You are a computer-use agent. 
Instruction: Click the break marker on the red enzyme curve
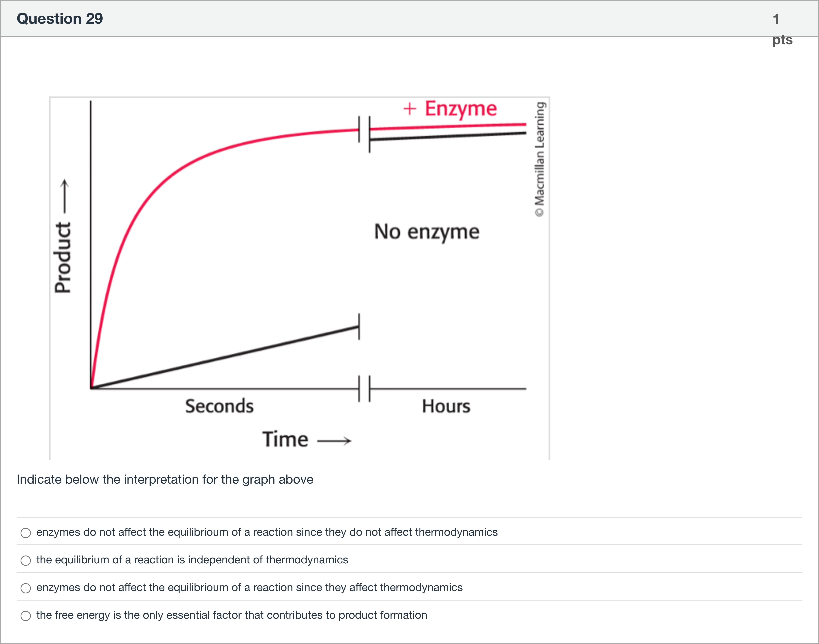point(364,130)
